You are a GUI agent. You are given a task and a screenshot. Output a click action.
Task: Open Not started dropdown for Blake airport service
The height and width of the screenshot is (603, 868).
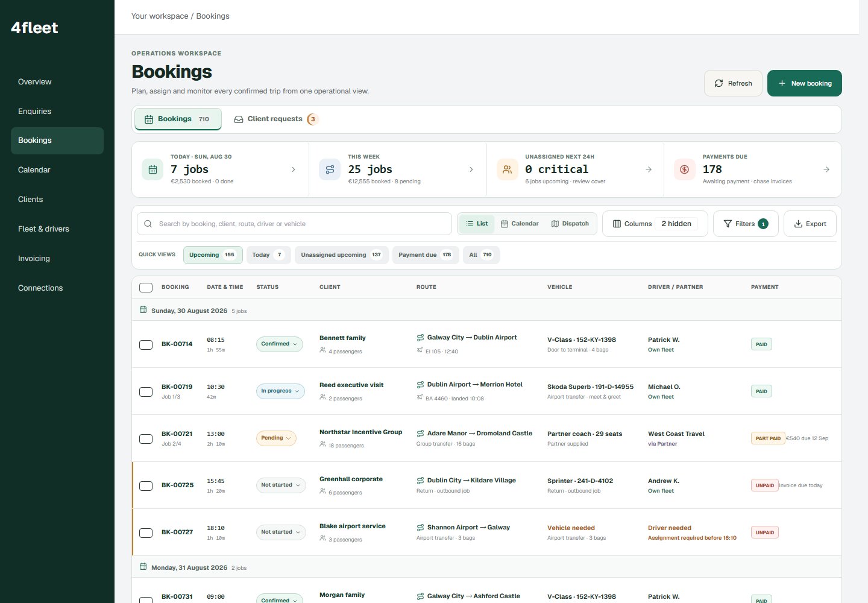[x=281, y=532]
